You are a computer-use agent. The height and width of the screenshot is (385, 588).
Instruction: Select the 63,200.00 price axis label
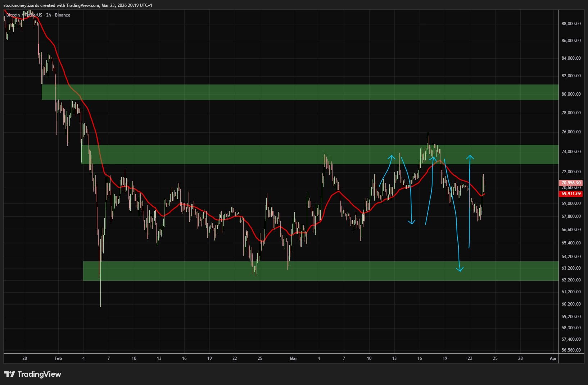(571, 268)
